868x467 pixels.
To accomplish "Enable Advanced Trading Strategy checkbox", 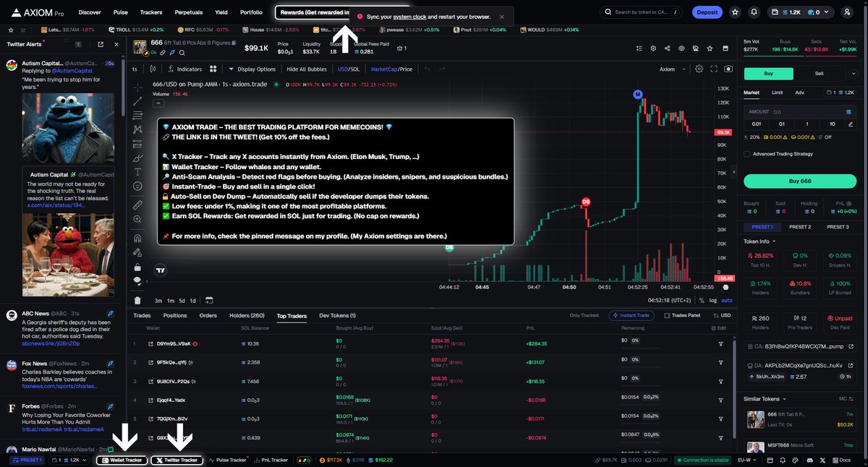I will coord(747,154).
